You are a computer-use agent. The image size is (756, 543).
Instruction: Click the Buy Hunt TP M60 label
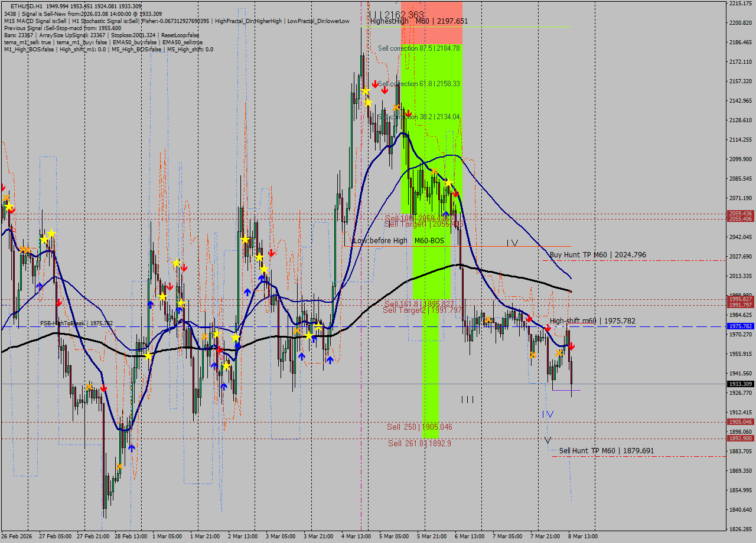point(597,254)
